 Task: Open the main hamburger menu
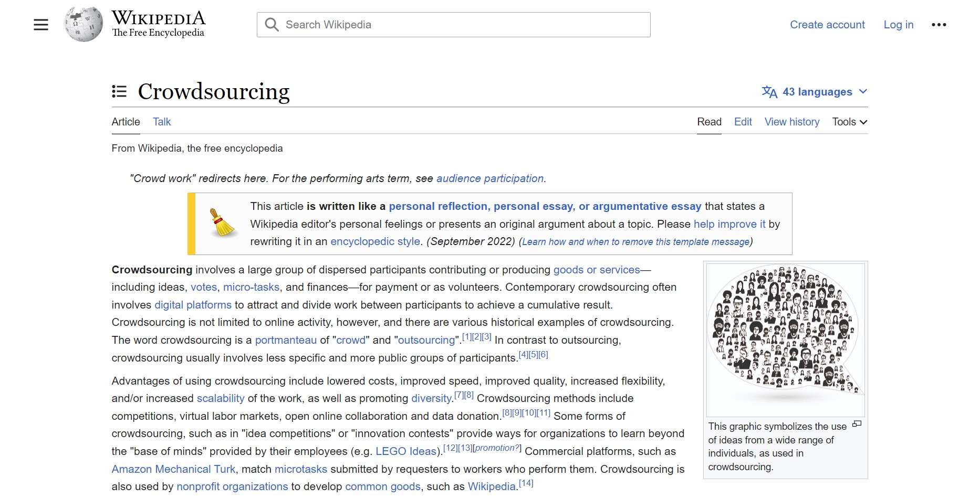[x=41, y=25]
